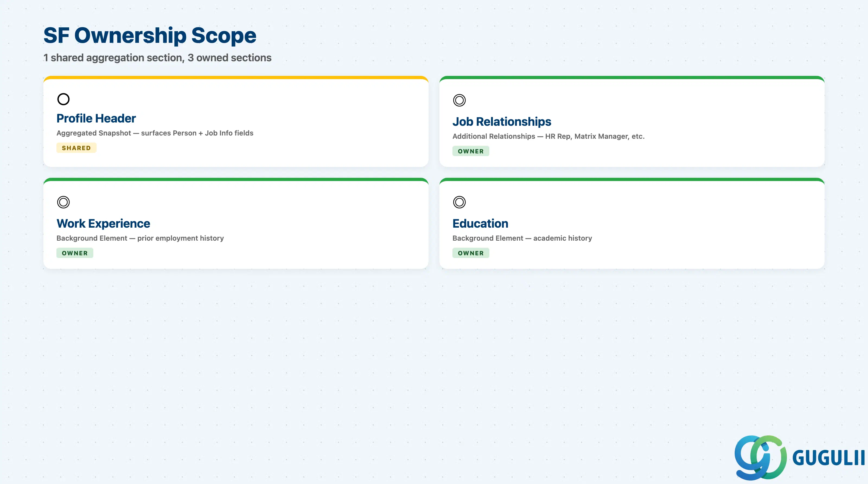Click the Gugulii logo

pyautogui.click(x=799, y=457)
